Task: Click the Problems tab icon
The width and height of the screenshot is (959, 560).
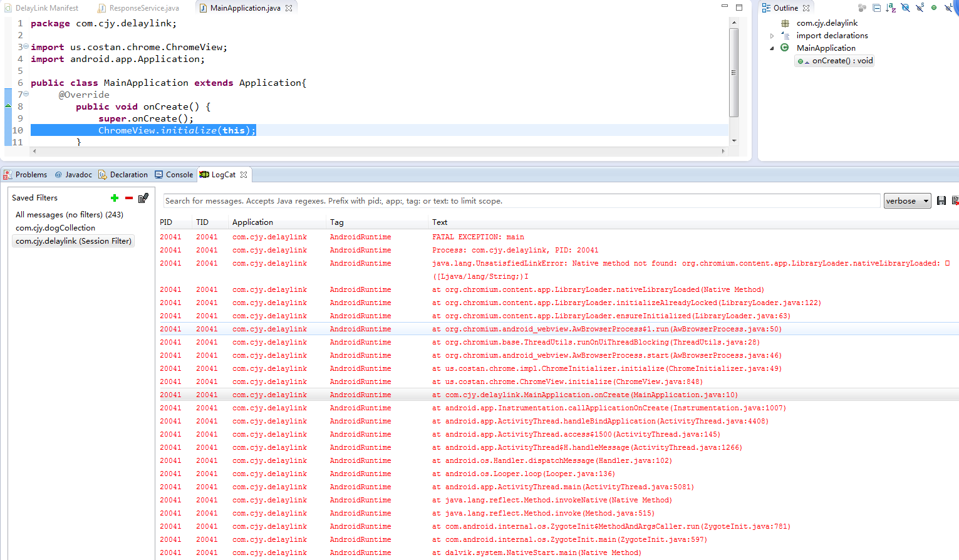Action: (8, 175)
